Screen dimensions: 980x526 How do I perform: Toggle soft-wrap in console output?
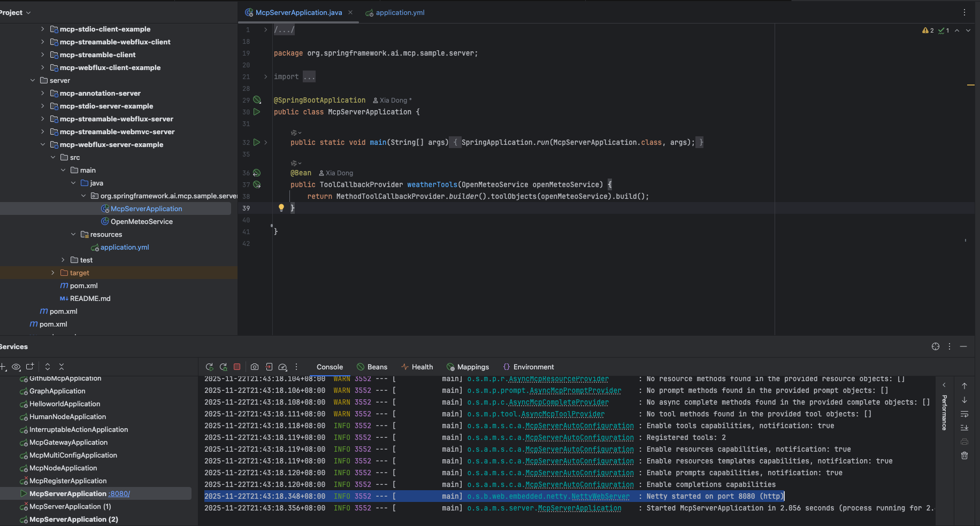[x=964, y=414]
